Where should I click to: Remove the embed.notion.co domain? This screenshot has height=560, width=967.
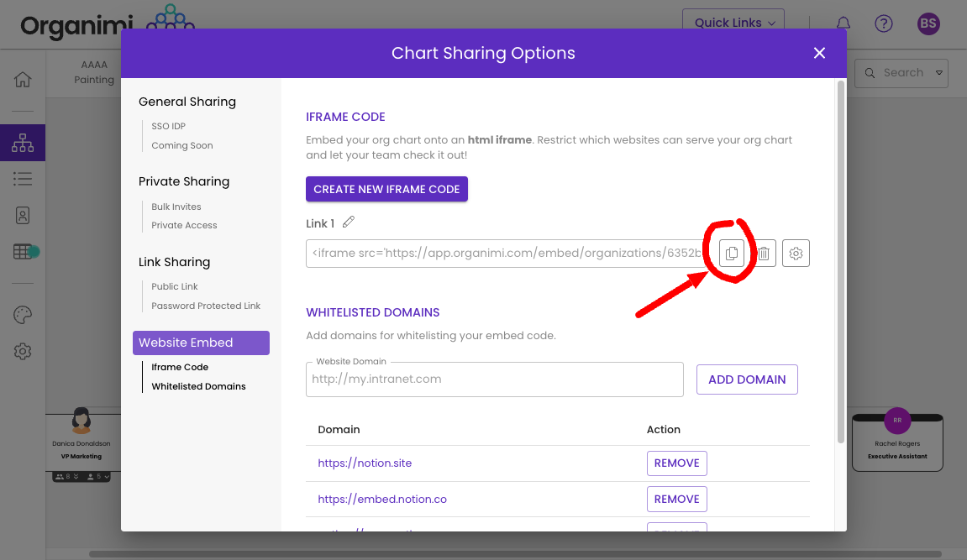[676, 499]
